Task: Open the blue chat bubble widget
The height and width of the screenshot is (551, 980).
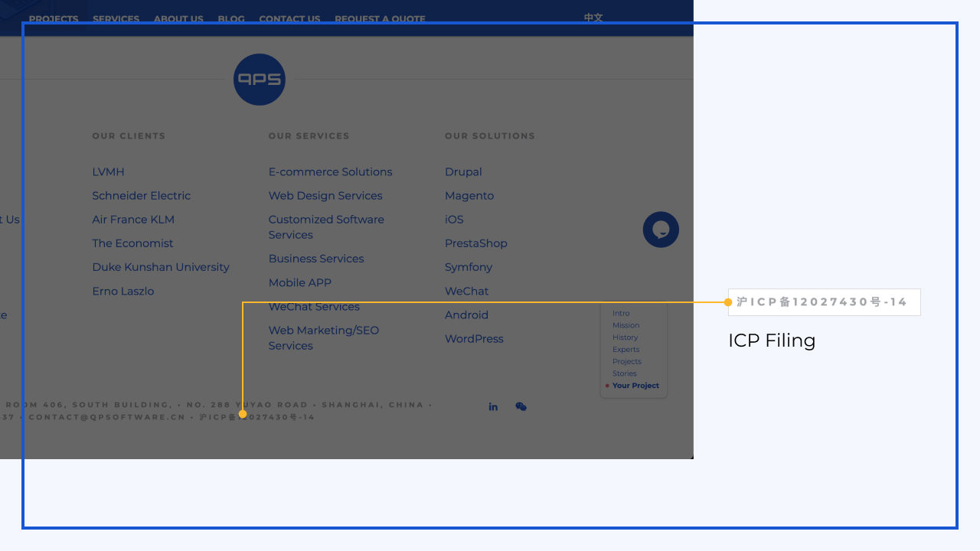Action: click(661, 230)
